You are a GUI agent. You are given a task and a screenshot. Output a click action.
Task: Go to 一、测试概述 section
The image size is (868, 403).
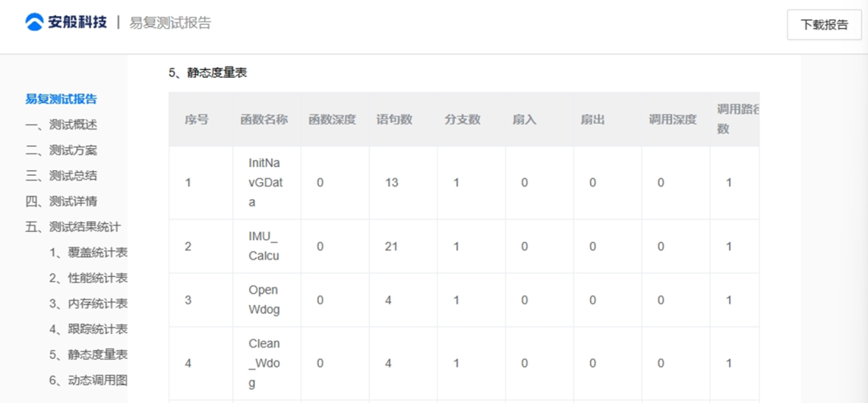(62, 124)
